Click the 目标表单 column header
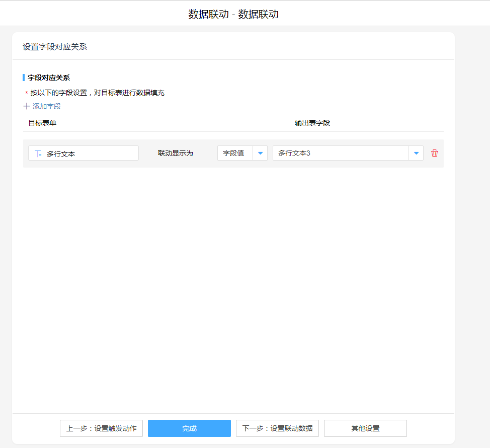490x448 pixels. 42,123
